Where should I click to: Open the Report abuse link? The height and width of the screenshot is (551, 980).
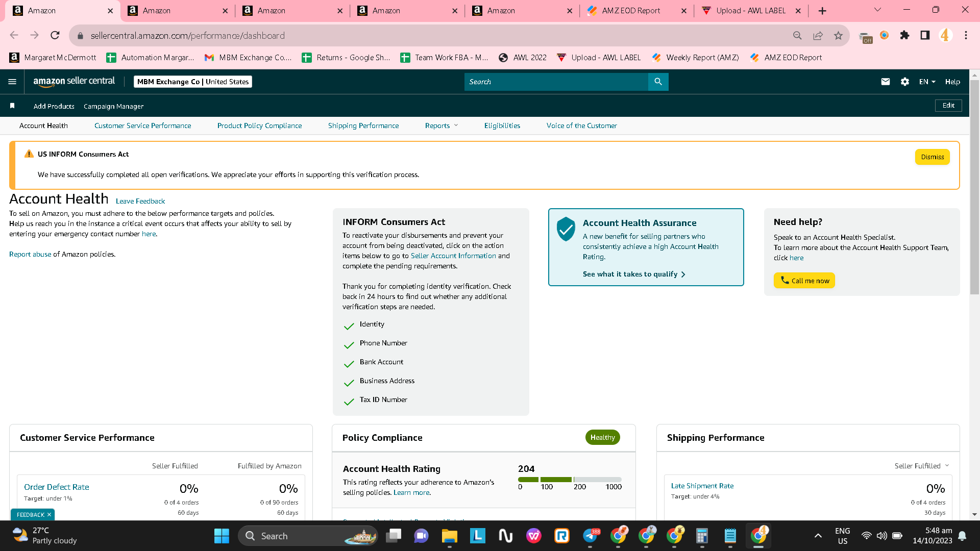(x=30, y=254)
